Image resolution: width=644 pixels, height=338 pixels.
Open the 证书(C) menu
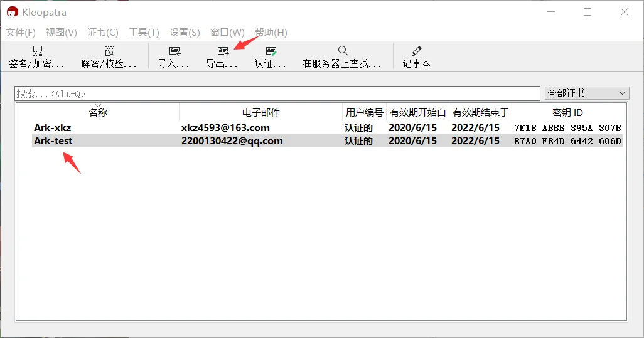pyautogui.click(x=103, y=33)
